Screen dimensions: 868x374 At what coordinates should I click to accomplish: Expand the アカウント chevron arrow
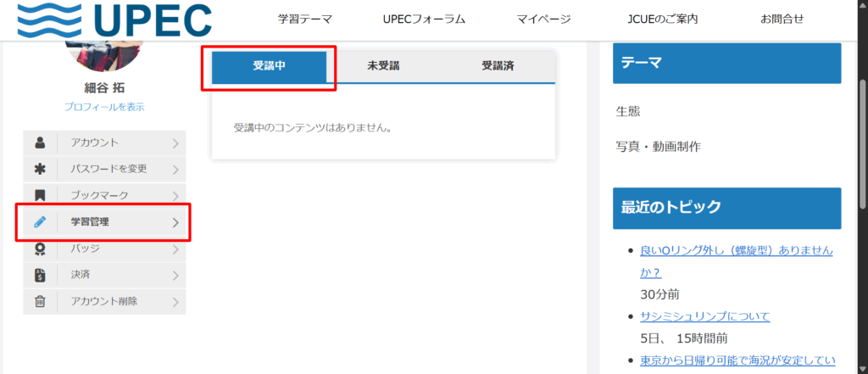tap(175, 143)
